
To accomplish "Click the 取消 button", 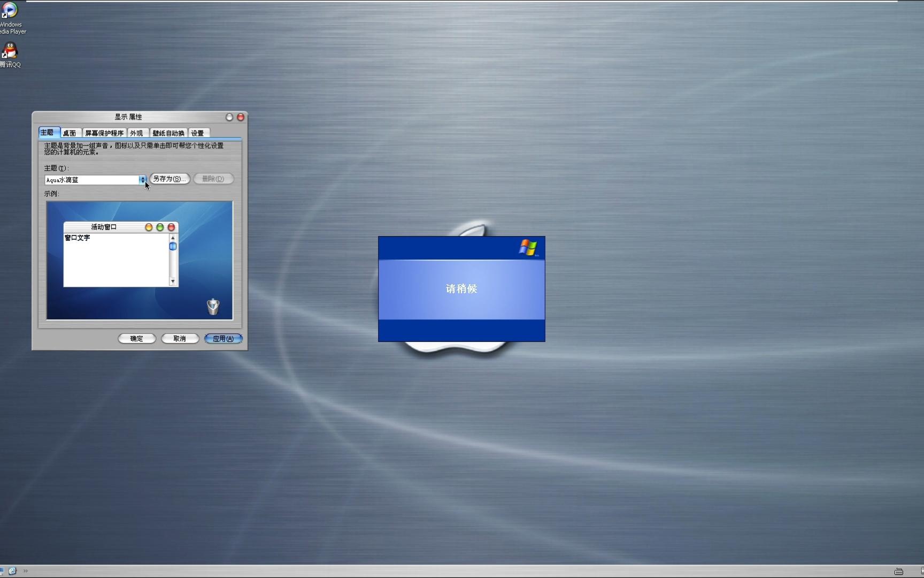I will [180, 339].
